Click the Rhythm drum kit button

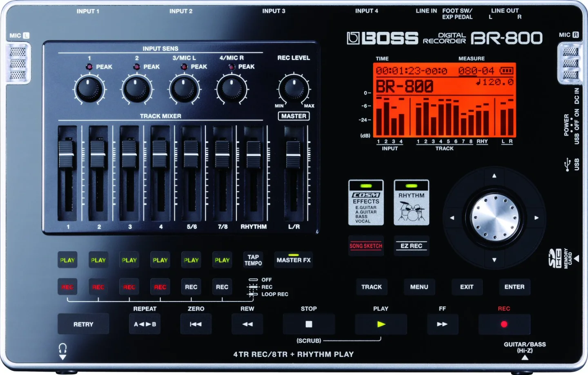pos(411,203)
